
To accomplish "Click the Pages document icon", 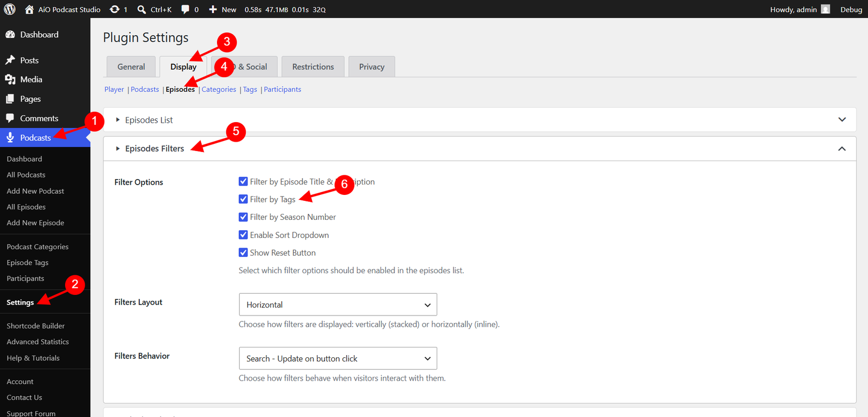I will pos(10,99).
